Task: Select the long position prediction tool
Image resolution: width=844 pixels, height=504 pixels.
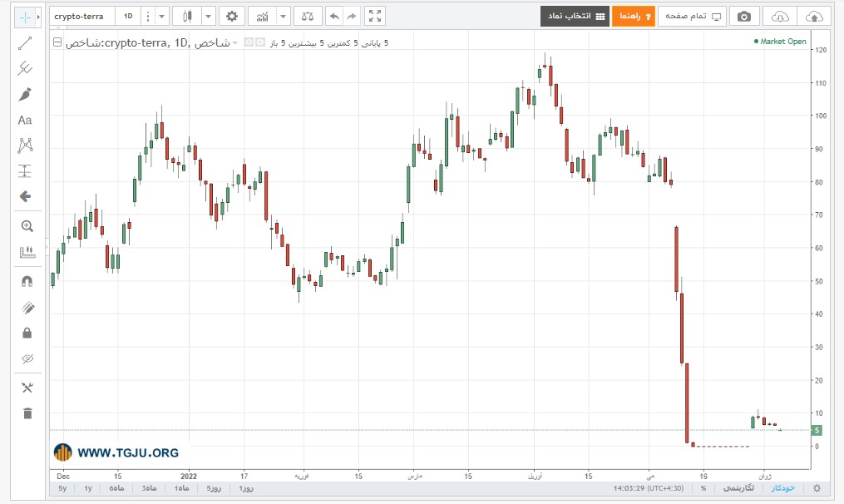Action: [25, 171]
